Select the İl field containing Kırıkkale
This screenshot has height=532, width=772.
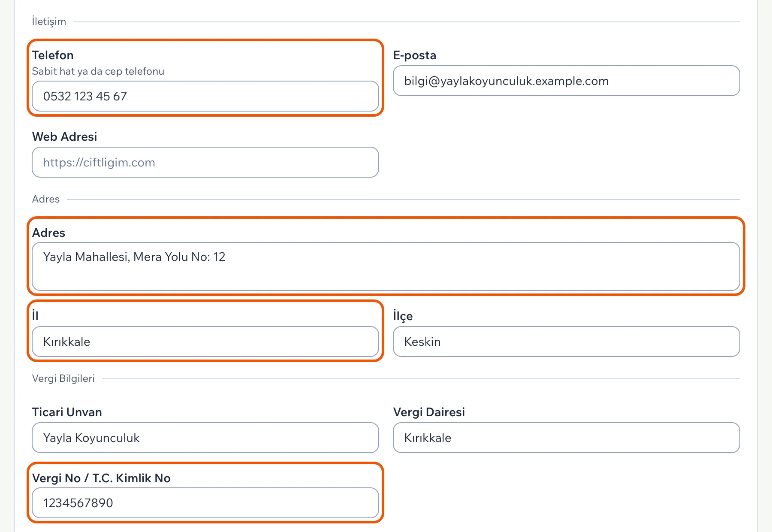[205, 342]
